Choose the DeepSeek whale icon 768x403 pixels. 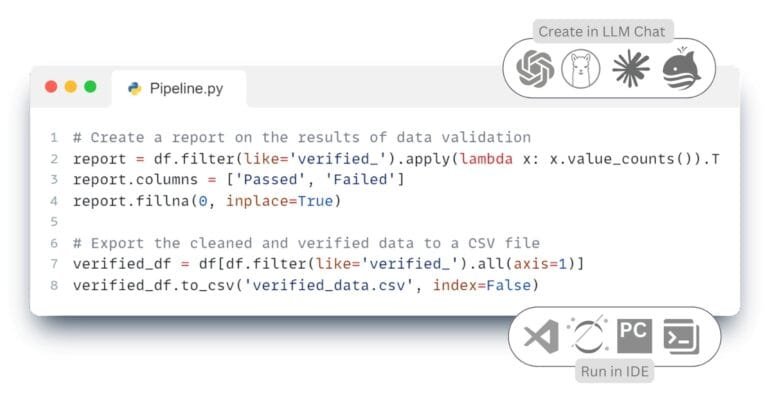(x=681, y=69)
